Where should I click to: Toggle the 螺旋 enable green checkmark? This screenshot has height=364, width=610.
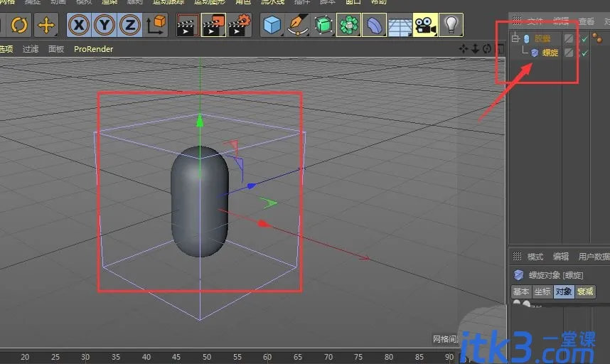point(584,53)
